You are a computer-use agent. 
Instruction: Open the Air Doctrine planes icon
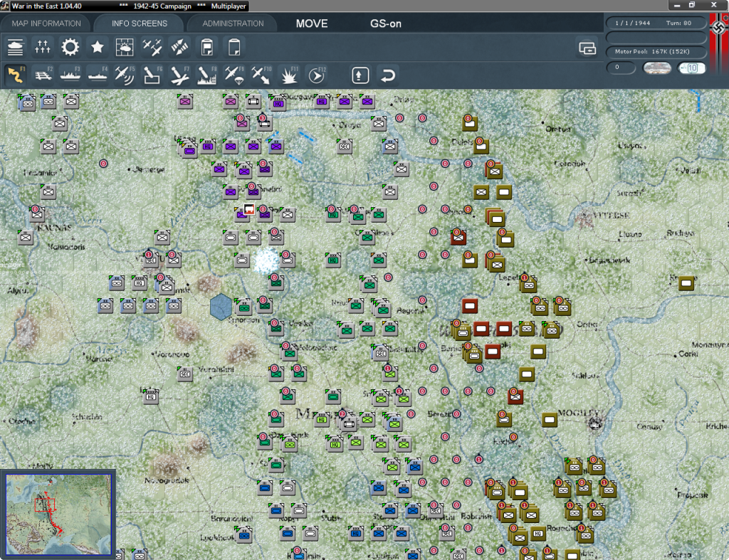click(x=152, y=47)
